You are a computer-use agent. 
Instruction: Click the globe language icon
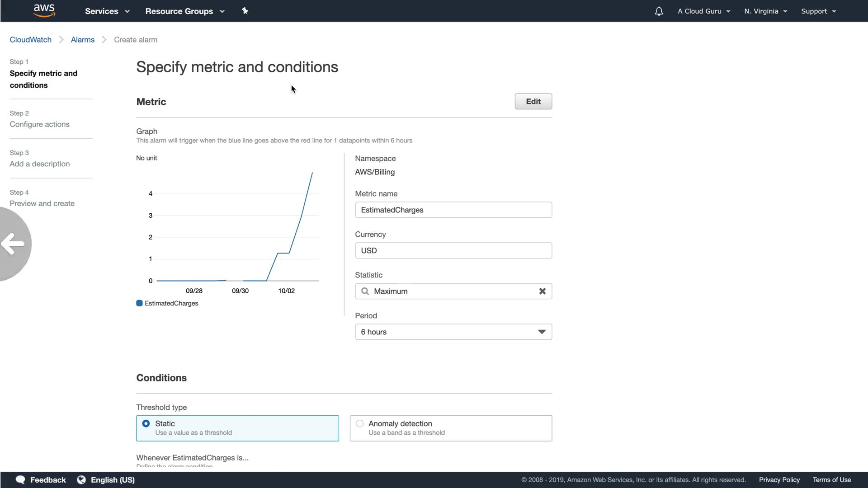(81, 480)
